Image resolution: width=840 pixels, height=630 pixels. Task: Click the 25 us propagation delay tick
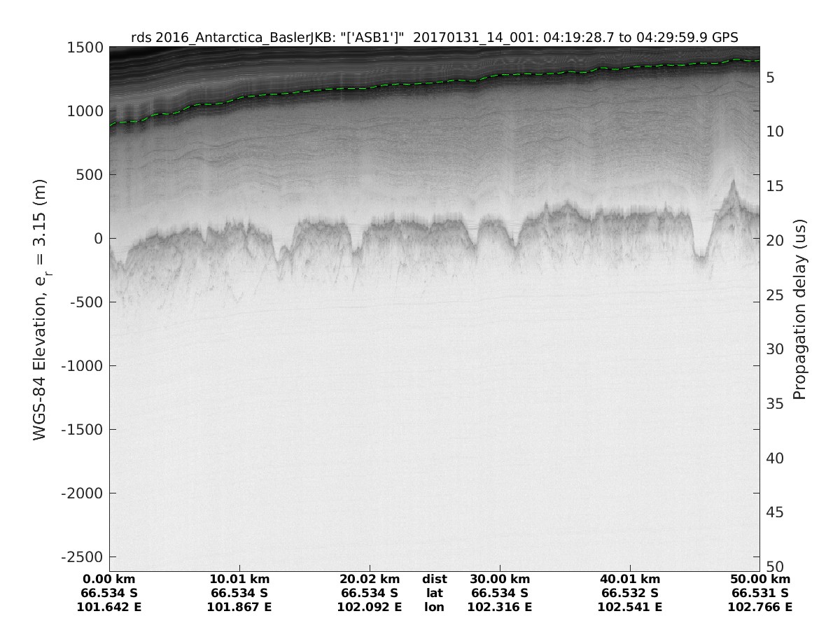tap(776, 295)
